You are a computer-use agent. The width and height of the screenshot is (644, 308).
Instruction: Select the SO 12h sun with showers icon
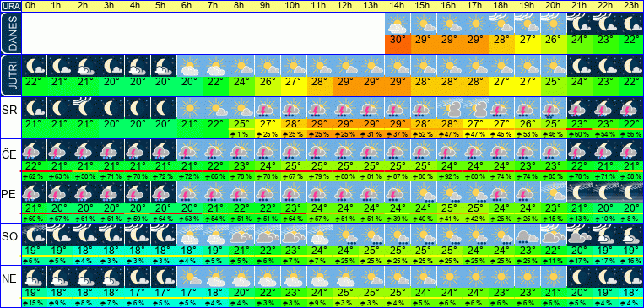(346, 235)
